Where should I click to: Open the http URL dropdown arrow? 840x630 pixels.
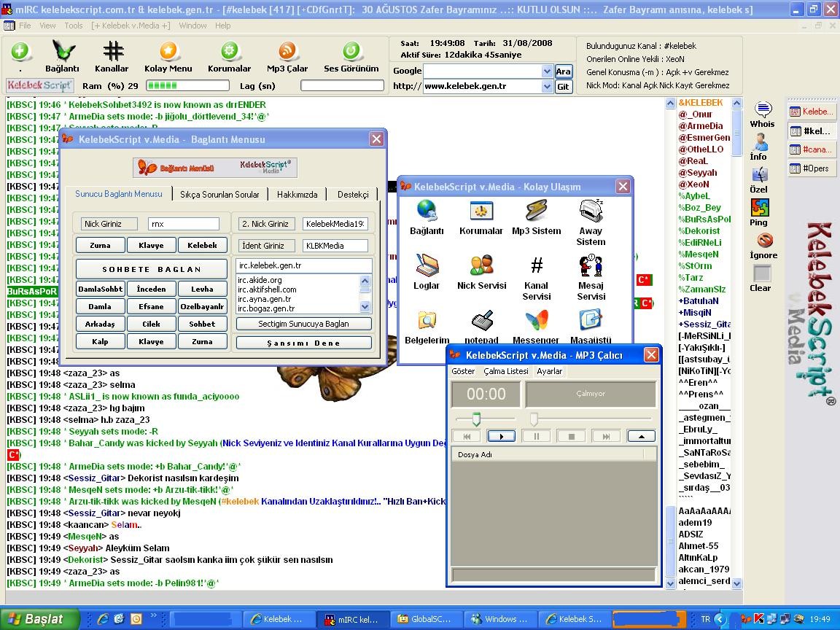(x=547, y=87)
